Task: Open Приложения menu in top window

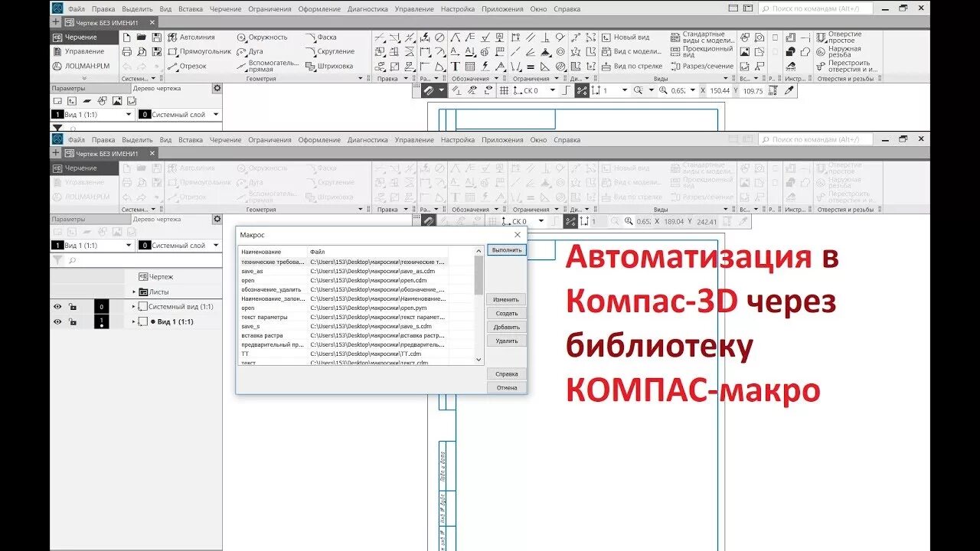Action: pyautogui.click(x=503, y=9)
